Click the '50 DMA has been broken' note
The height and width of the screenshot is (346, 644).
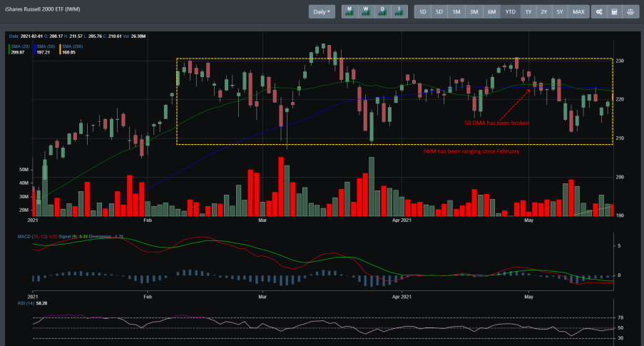point(496,123)
